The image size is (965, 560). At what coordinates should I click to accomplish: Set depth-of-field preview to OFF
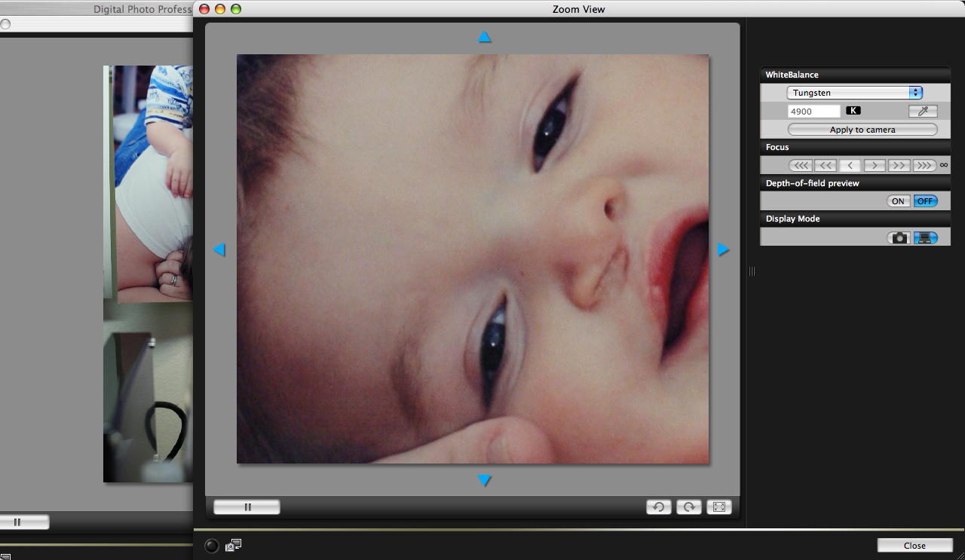[x=925, y=201]
